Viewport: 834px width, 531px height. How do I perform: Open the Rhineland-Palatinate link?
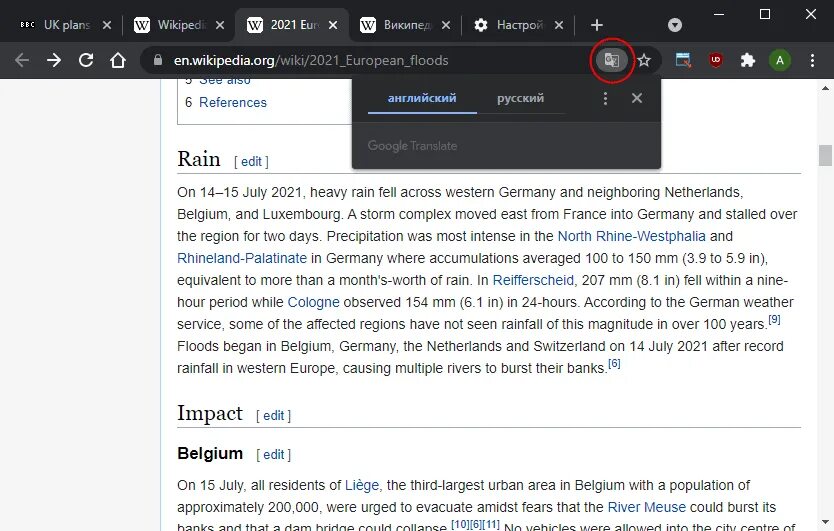click(242, 258)
